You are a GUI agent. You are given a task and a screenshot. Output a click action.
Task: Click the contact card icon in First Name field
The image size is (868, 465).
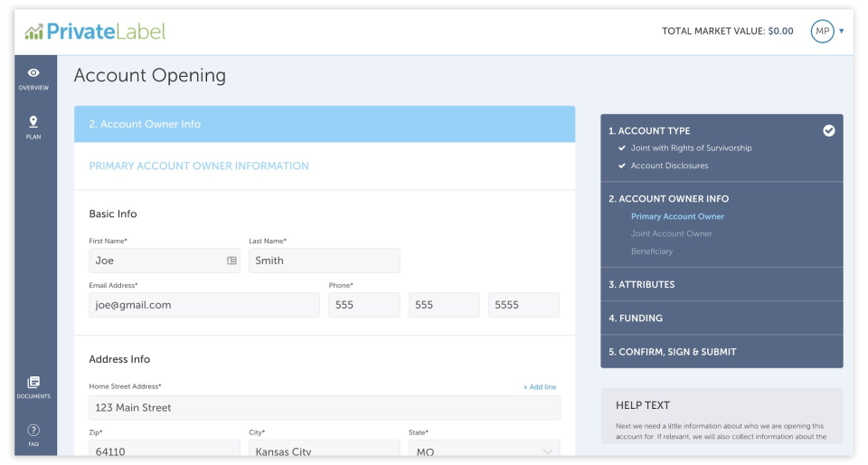click(231, 261)
